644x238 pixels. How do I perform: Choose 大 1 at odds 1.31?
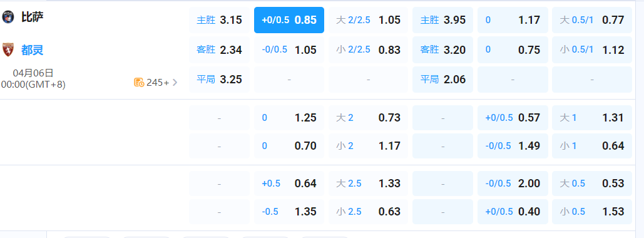[x=592, y=118]
